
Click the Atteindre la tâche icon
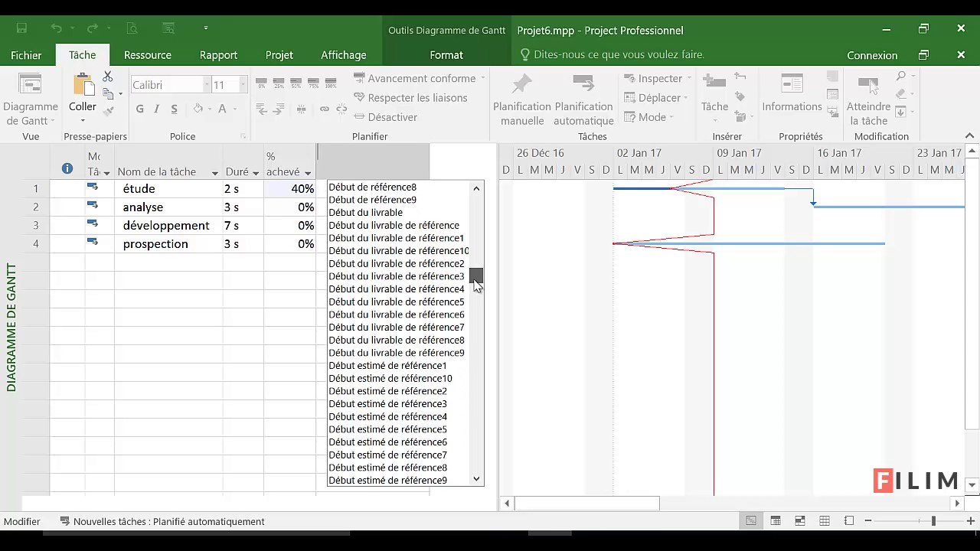coord(869,84)
